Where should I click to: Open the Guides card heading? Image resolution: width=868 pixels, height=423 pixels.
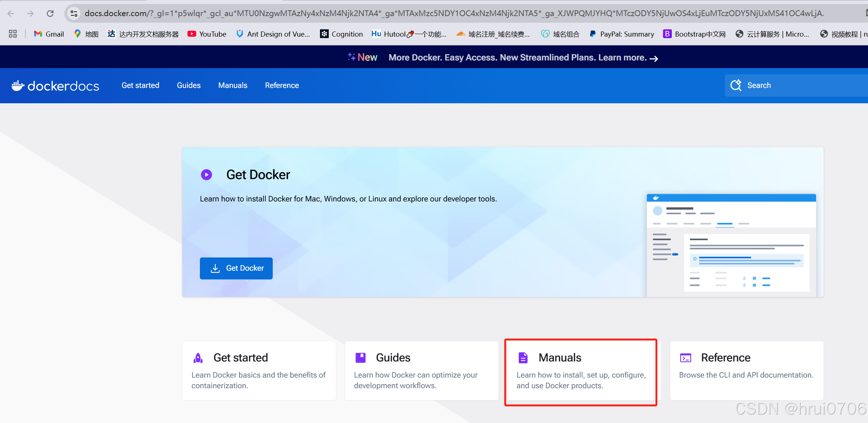[x=393, y=358]
